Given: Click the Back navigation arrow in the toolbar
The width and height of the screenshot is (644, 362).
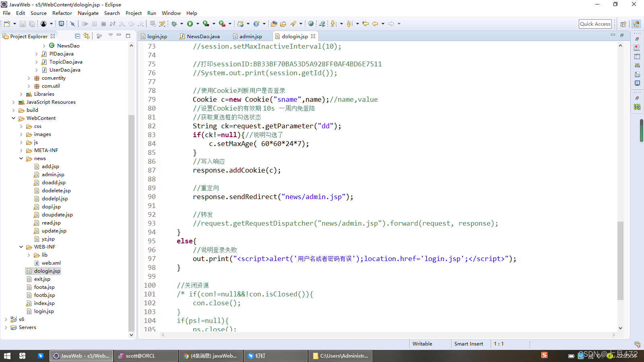Looking at the screenshot, I should point(374,23).
